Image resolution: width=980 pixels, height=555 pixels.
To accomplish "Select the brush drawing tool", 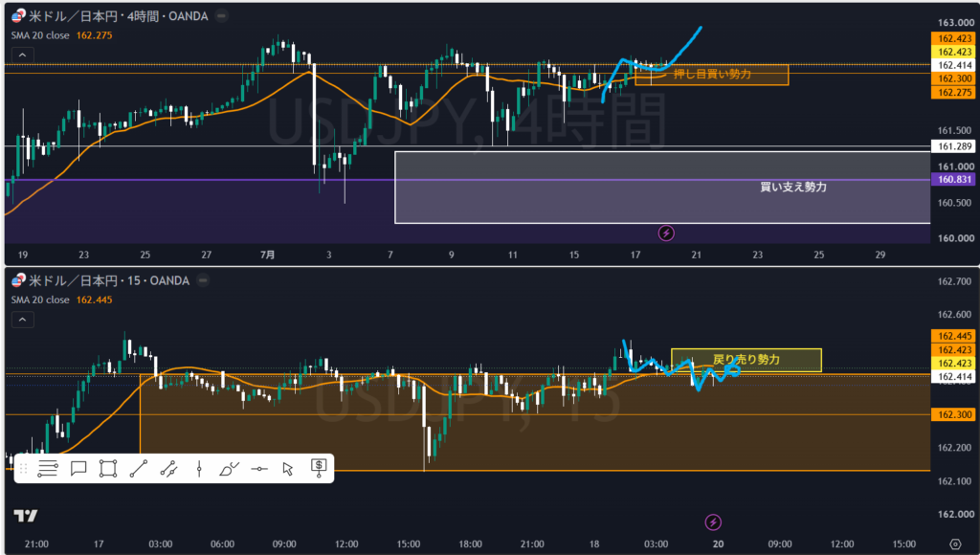I will (229, 468).
